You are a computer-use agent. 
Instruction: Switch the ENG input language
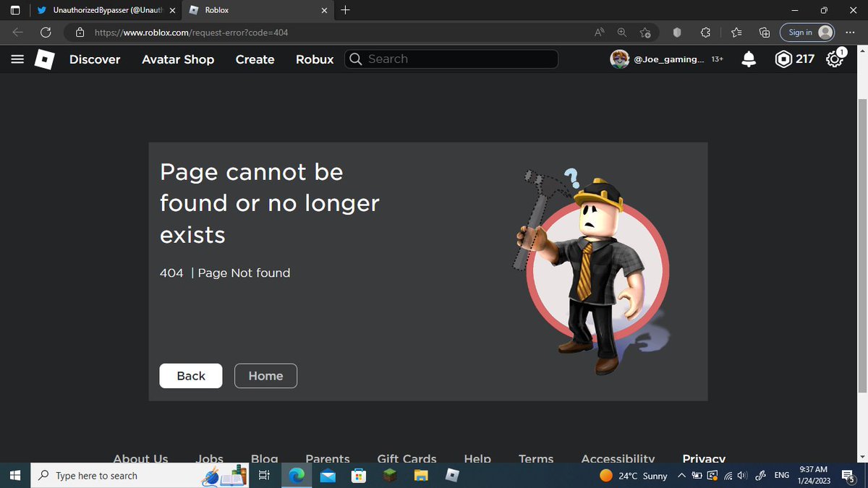click(x=781, y=476)
